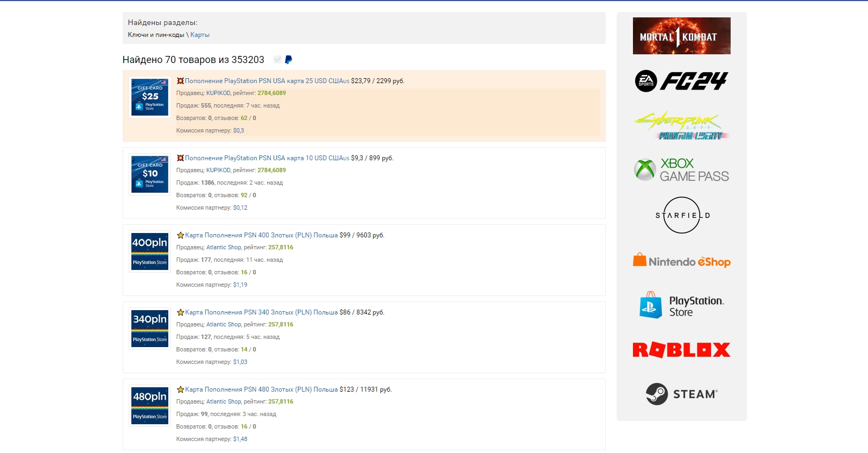This screenshot has width=868, height=453.
Task: Click the 14 reviews count on 340 Злотых listing
Action: click(244, 350)
